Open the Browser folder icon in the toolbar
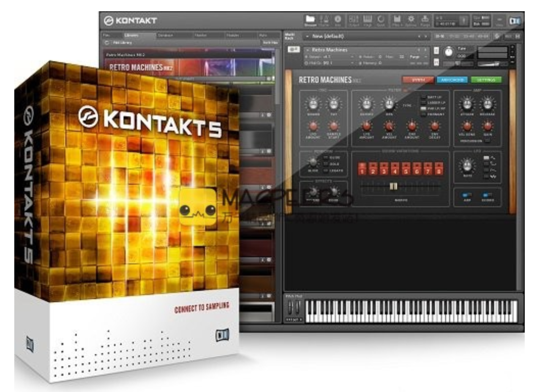 pyautogui.click(x=310, y=20)
